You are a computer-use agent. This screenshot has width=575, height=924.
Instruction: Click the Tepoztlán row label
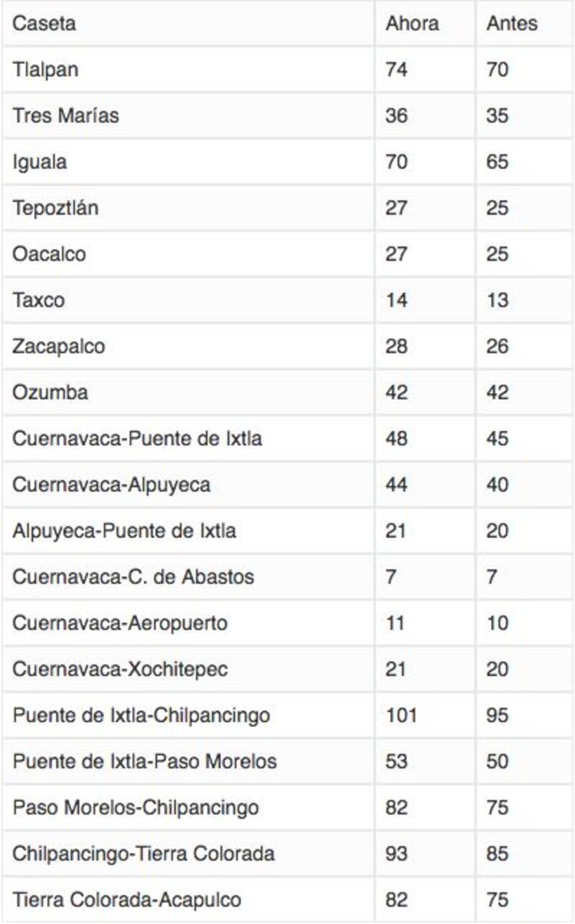[x=55, y=208]
